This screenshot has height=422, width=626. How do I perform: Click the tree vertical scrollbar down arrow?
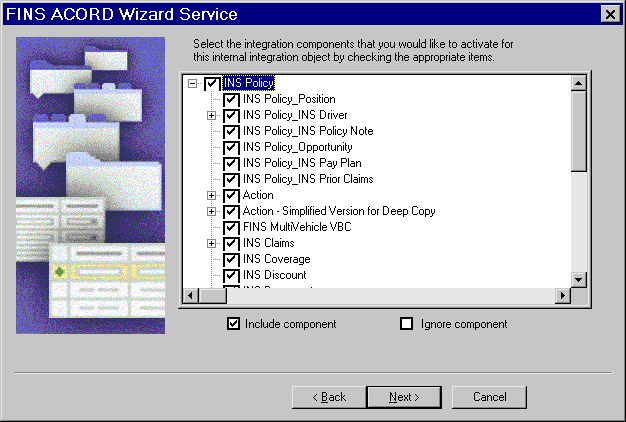(578, 279)
